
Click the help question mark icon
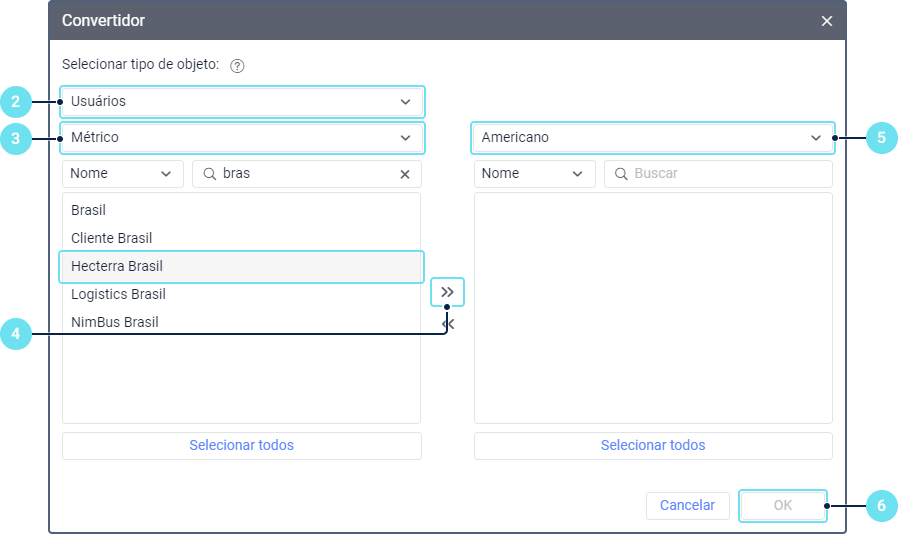[x=237, y=66]
